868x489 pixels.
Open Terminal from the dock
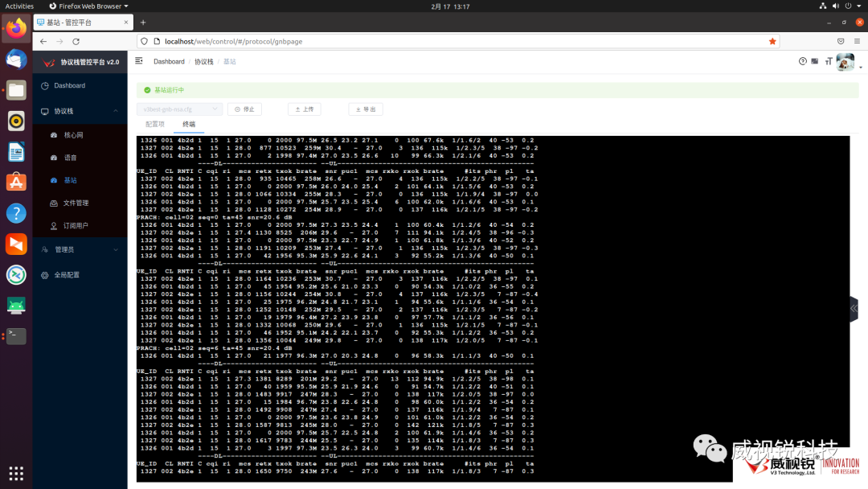coord(16,336)
